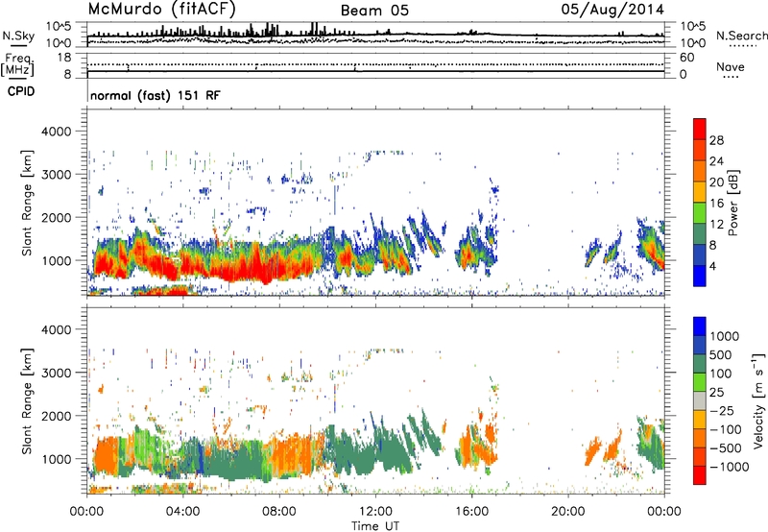Click the 28 label on power colorbar

tap(716, 140)
